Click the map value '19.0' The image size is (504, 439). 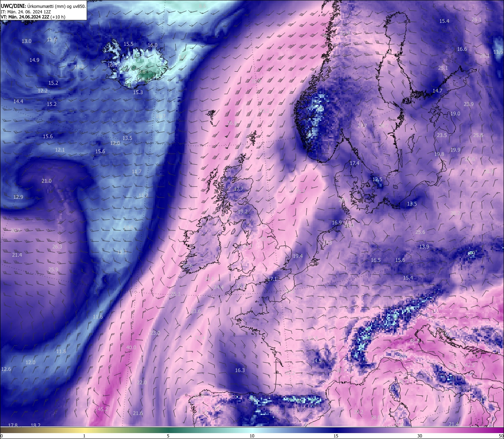coord(455,113)
